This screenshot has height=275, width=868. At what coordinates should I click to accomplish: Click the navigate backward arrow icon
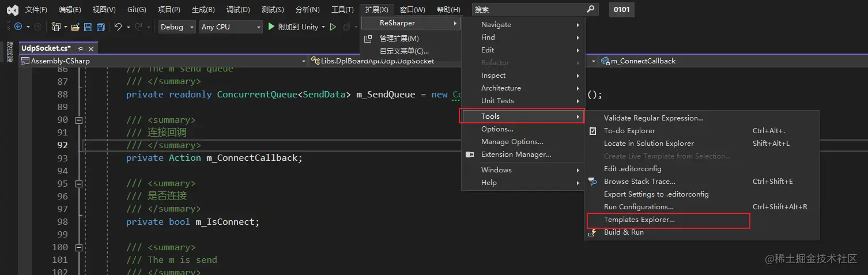coord(18,27)
